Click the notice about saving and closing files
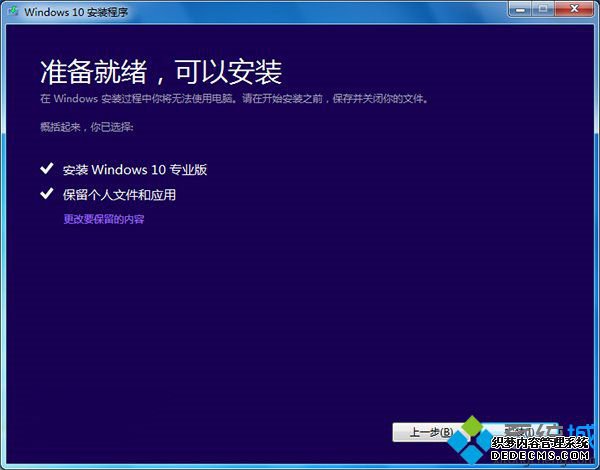 (x=234, y=99)
